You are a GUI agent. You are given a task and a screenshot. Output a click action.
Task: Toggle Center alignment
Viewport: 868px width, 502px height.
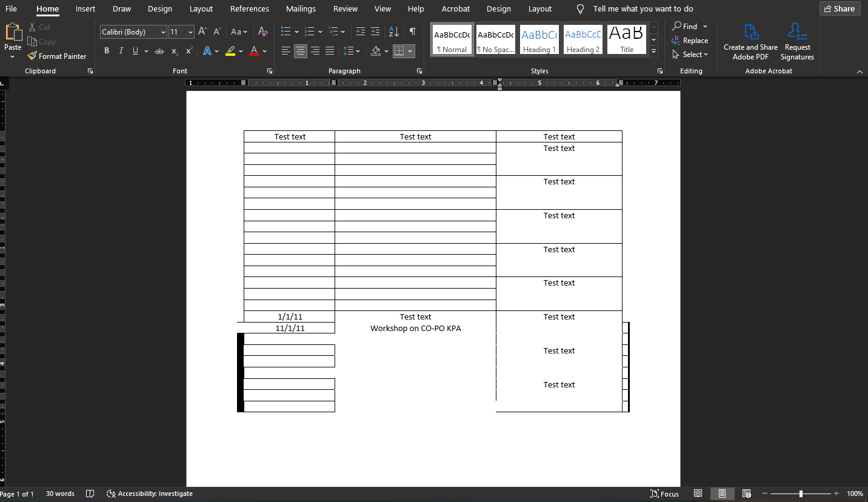(301, 51)
